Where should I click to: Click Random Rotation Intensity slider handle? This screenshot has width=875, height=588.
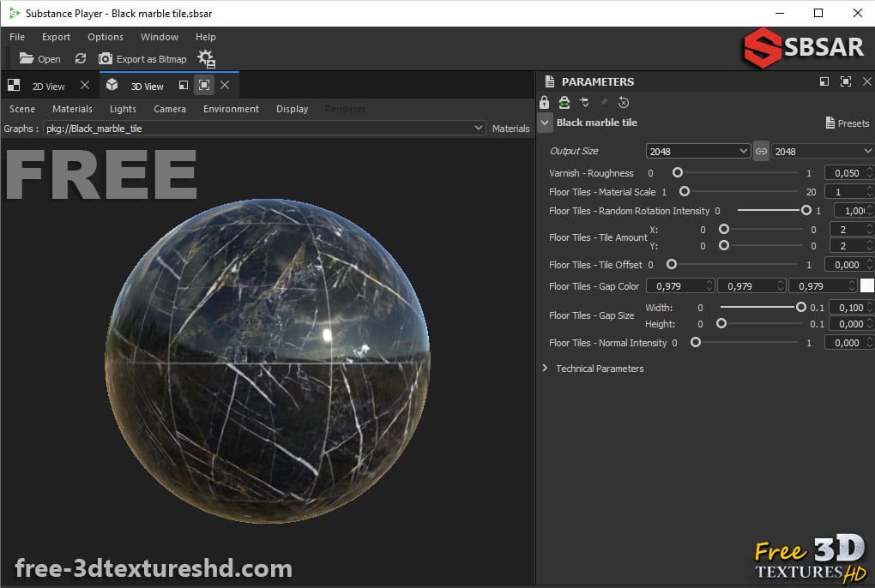[x=806, y=211]
